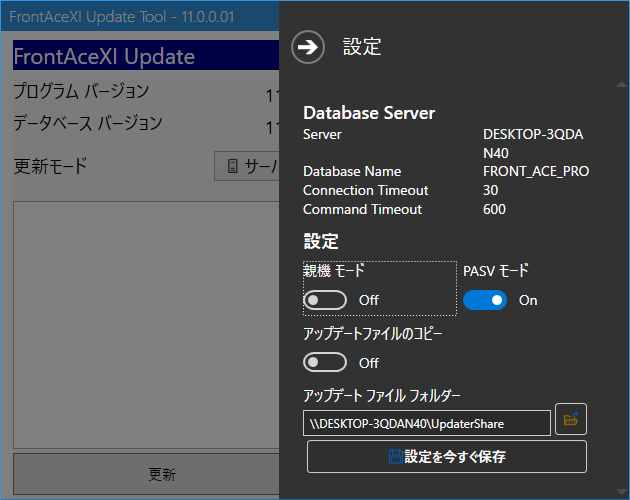630x500 pixels.
Task: Open the folder browse icon button
Action: (570, 420)
